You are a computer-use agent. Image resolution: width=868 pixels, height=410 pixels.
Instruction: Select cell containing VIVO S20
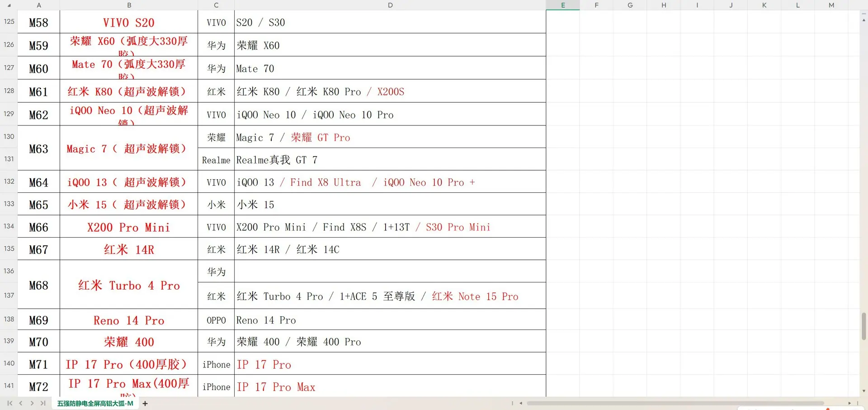coord(129,22)
